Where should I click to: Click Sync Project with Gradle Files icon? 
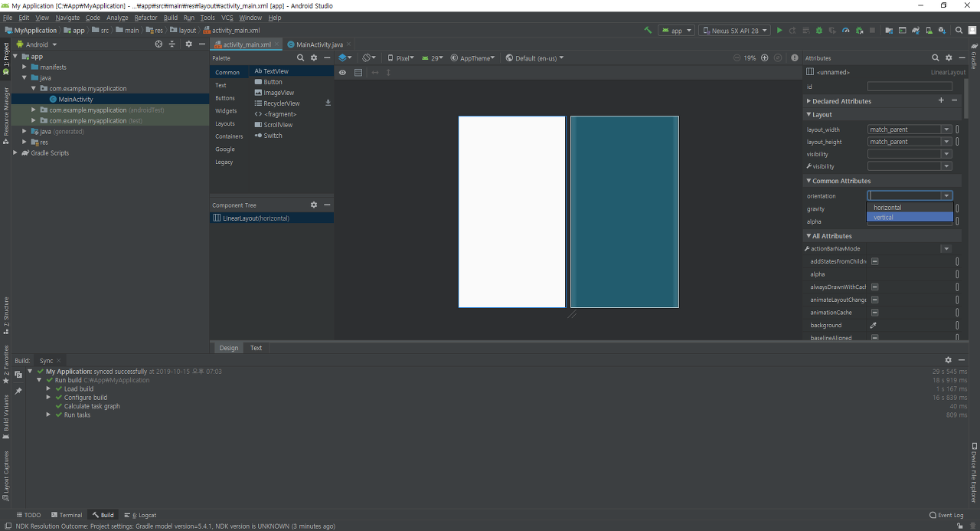point(916,31)
